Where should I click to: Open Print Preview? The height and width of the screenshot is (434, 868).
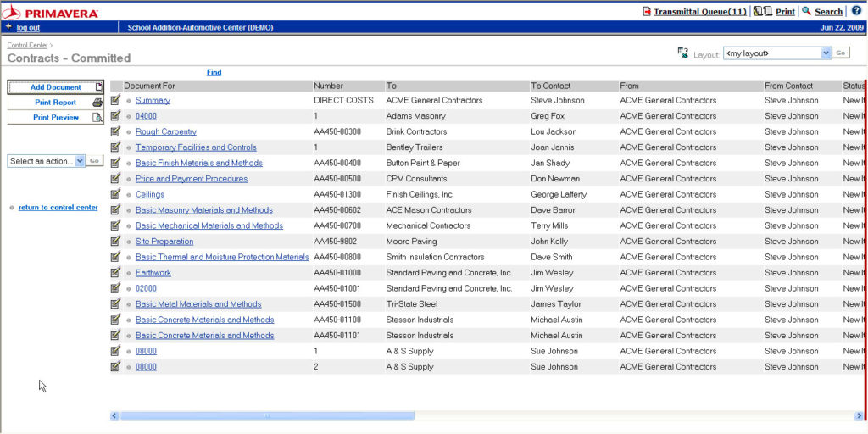tap(55, 118)
